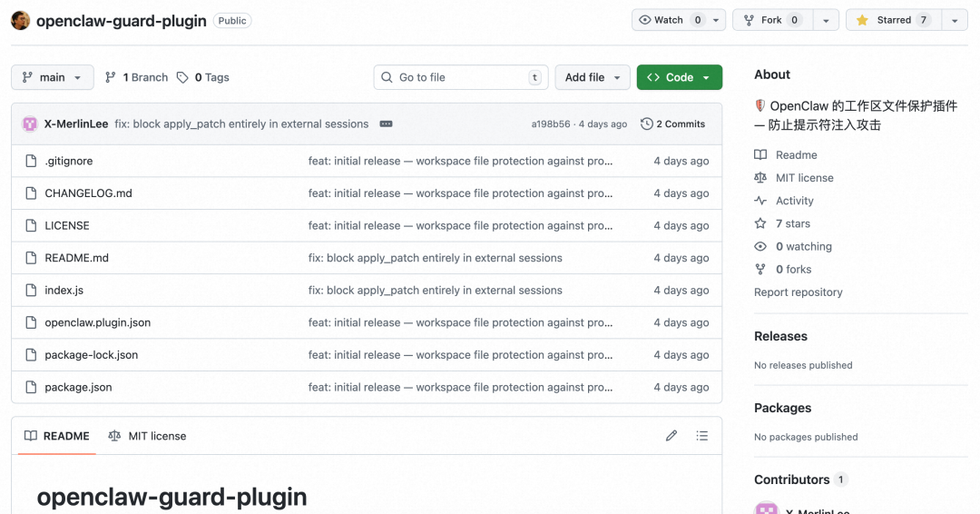Open the main branch dropdown
The image size is (980, 514).
[52, 77]
